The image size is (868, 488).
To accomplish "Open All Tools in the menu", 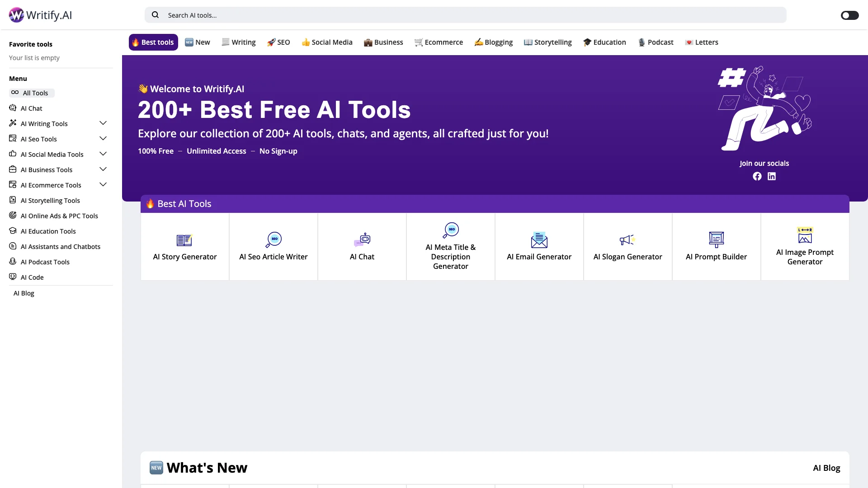I will [x=32, y=93].
